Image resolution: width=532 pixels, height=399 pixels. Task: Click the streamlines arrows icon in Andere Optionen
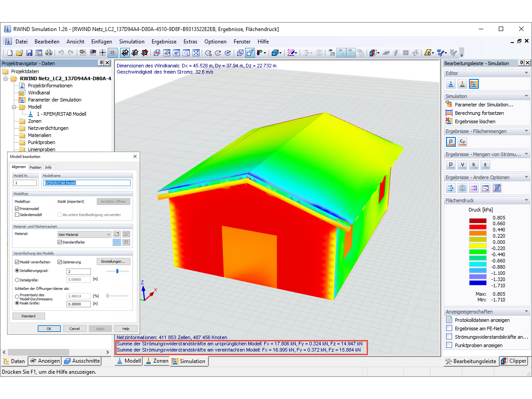point(451,188)
